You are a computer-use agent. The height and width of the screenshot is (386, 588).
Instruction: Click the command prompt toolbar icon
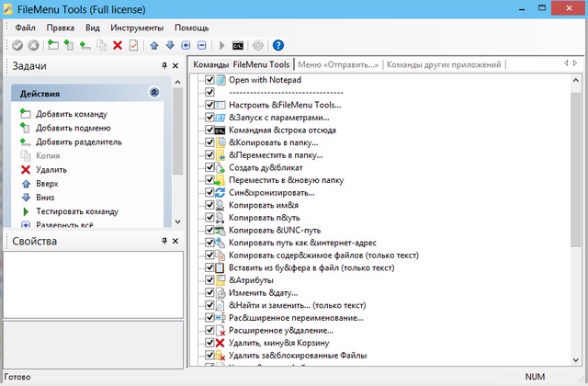click(x=238, y=45)
